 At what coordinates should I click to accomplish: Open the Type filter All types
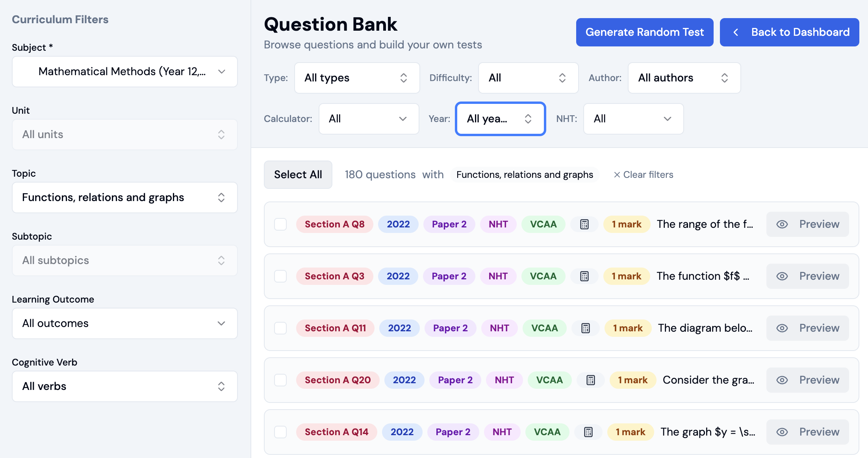(357, 78)
